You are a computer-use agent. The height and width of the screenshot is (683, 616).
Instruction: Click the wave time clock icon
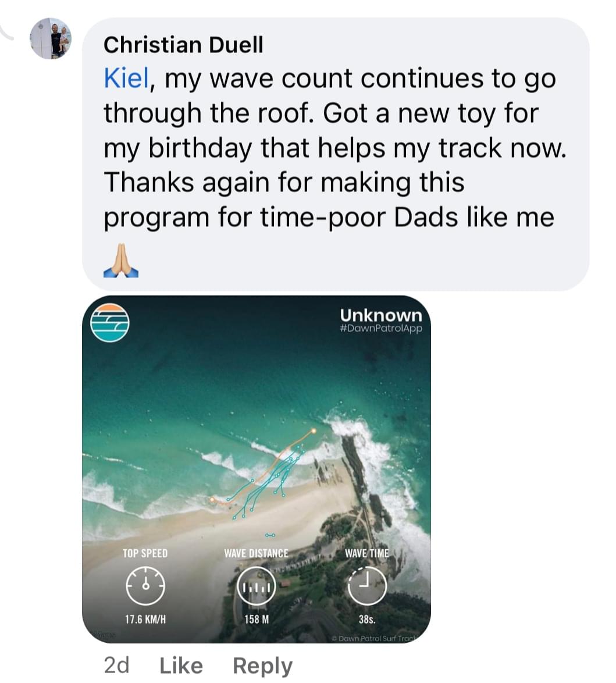coord(367,586)
